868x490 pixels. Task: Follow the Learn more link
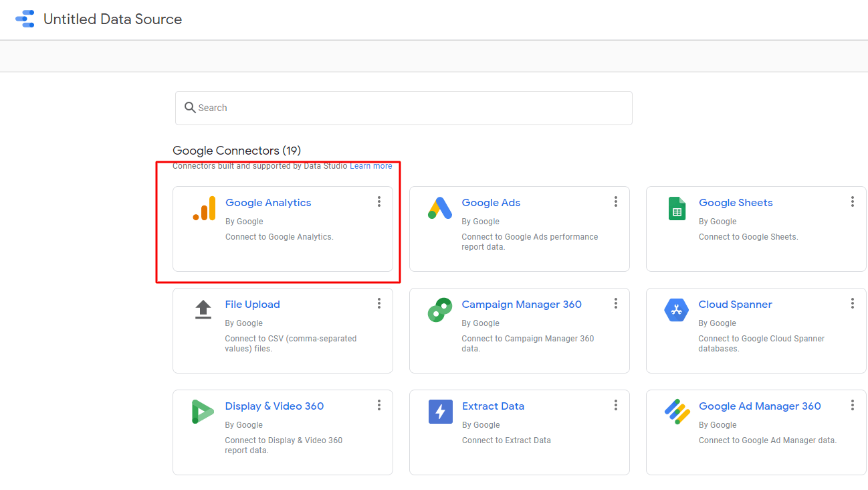(370, 165)
